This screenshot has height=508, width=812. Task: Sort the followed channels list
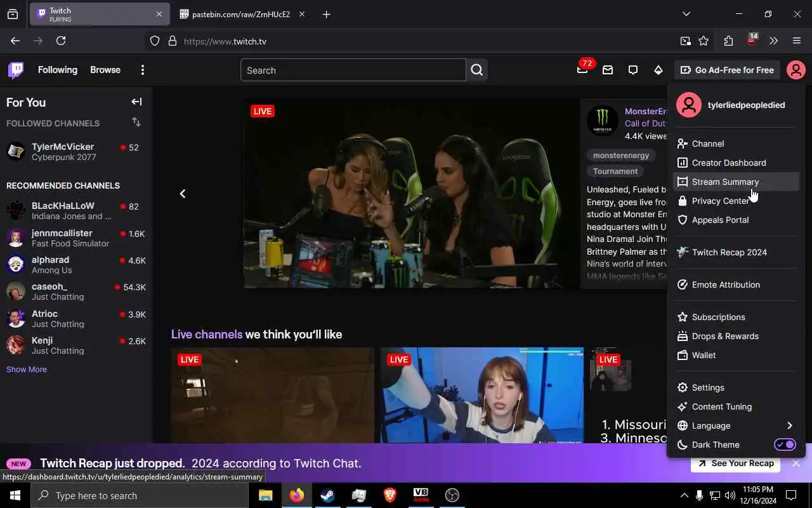pyautogui.click(x=136, y=122)
